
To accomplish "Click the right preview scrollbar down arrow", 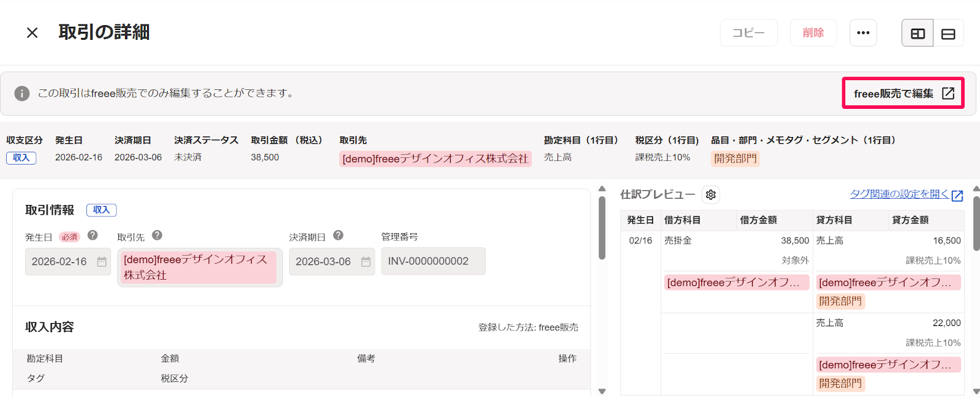I will tap(976, 391).
